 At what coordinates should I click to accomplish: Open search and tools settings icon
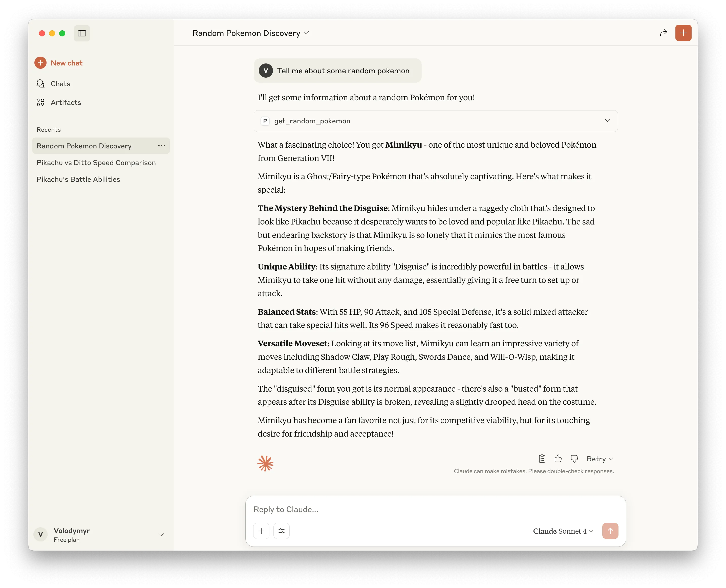click(x=281, y=531)
